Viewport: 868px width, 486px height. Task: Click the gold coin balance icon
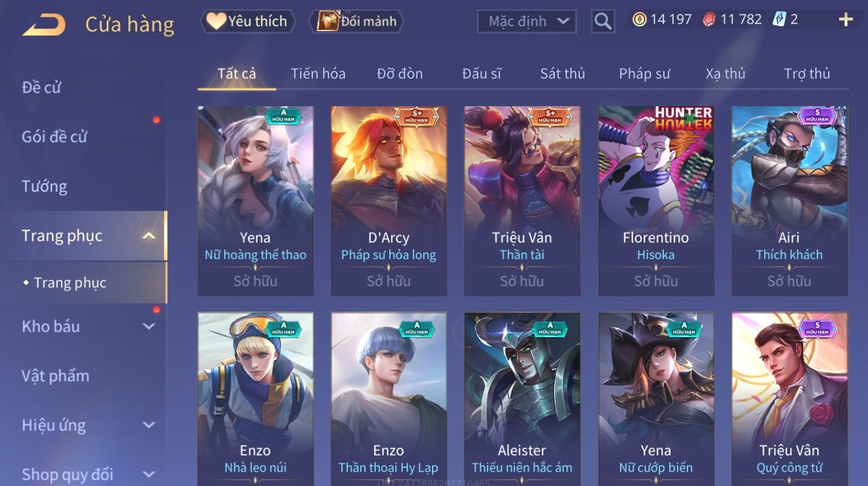click(x=639, y=20)
